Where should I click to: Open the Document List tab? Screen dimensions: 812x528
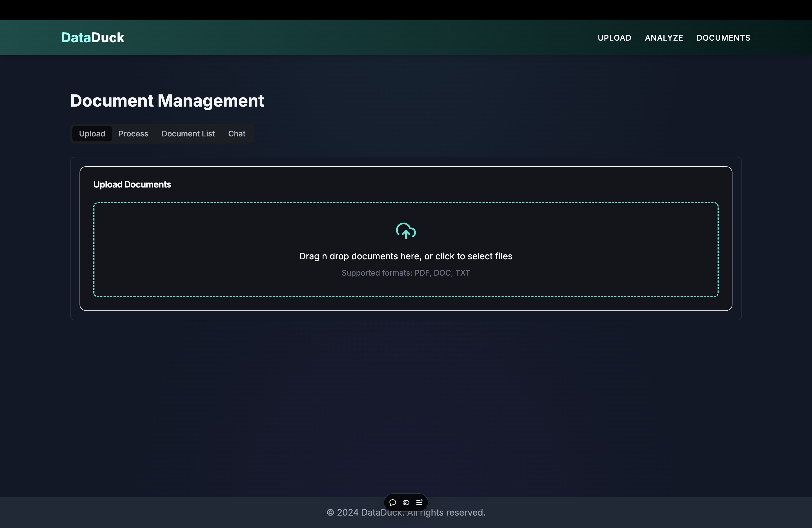(x=188, y=134)
